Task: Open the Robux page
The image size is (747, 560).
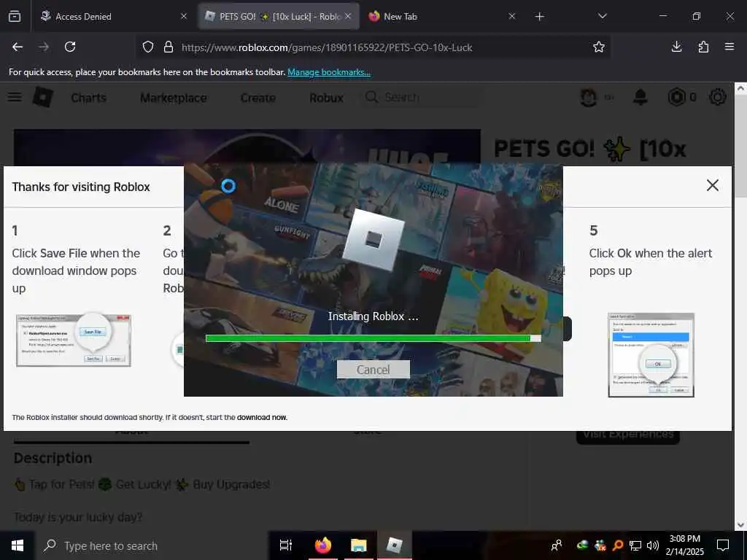Action: pyautogui.click(x=326, y=98)
